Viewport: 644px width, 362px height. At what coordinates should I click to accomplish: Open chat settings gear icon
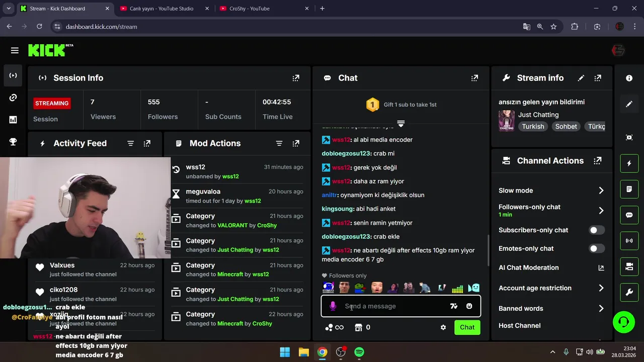(x=443, y=327)
